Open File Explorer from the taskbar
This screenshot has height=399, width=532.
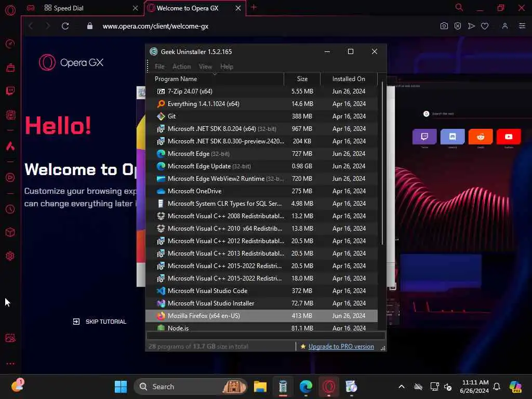[x=260, y=387]
